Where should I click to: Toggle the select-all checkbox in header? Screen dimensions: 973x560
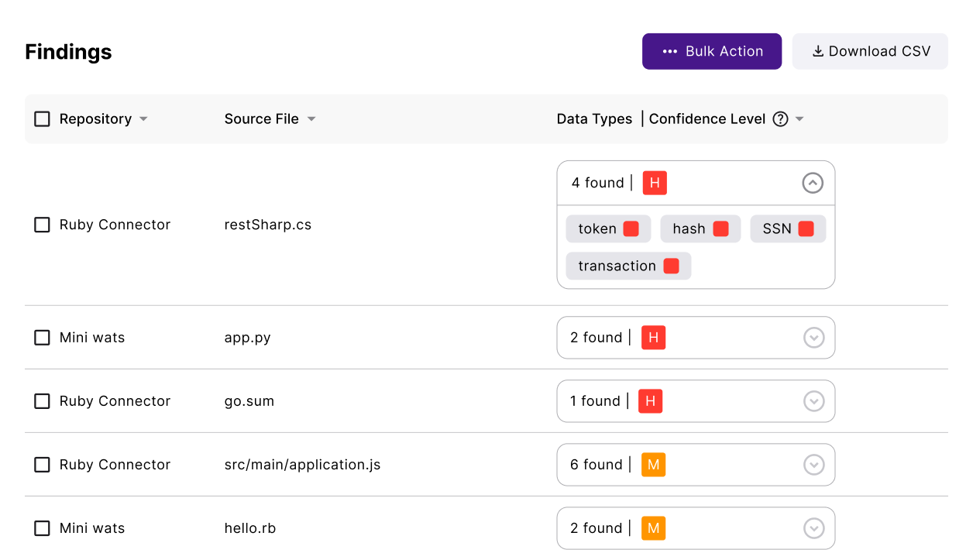click(42, 119)
